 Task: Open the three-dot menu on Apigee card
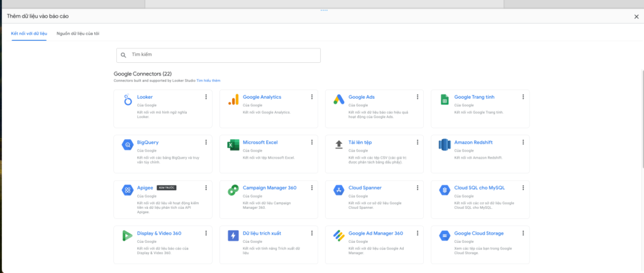(206, 187)
